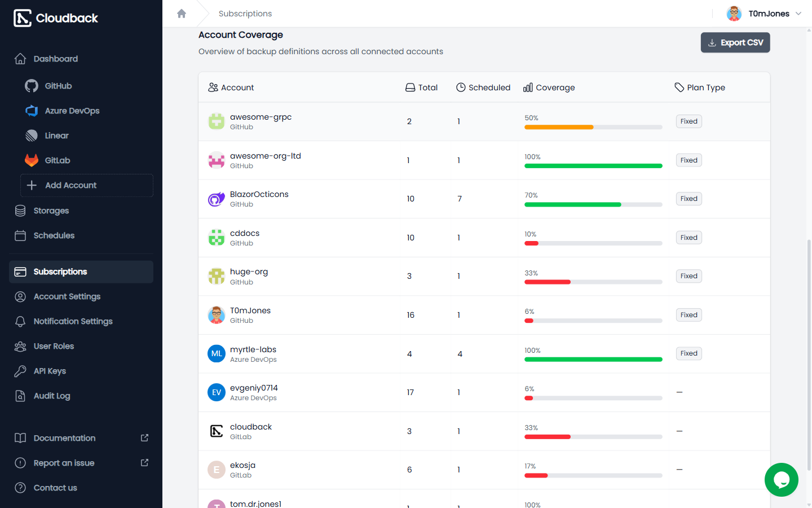812x508 pixels.
Task: Open the Report an issue link
Action: click(x=81, y=463)
